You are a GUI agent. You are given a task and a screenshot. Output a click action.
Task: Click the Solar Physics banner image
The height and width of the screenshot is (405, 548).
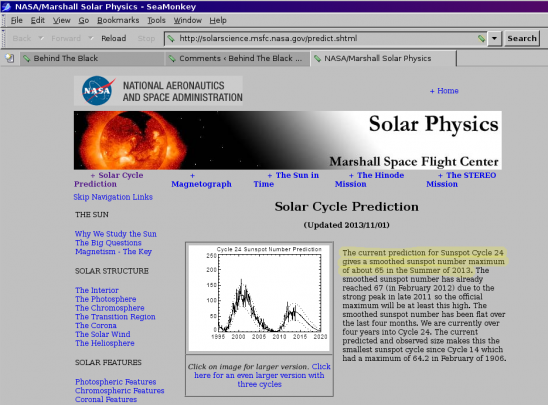tap(288, 140)
